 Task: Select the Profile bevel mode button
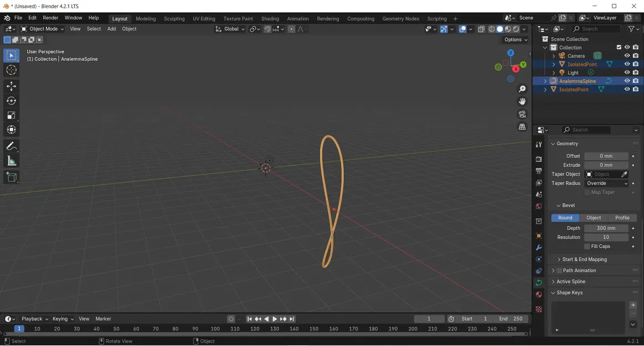point(622,218)
